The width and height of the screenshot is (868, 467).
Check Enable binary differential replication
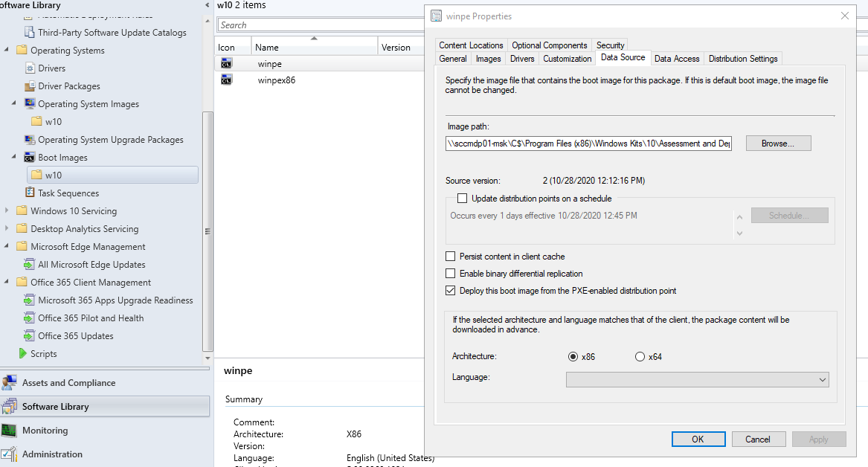click(x=451, y=274)
